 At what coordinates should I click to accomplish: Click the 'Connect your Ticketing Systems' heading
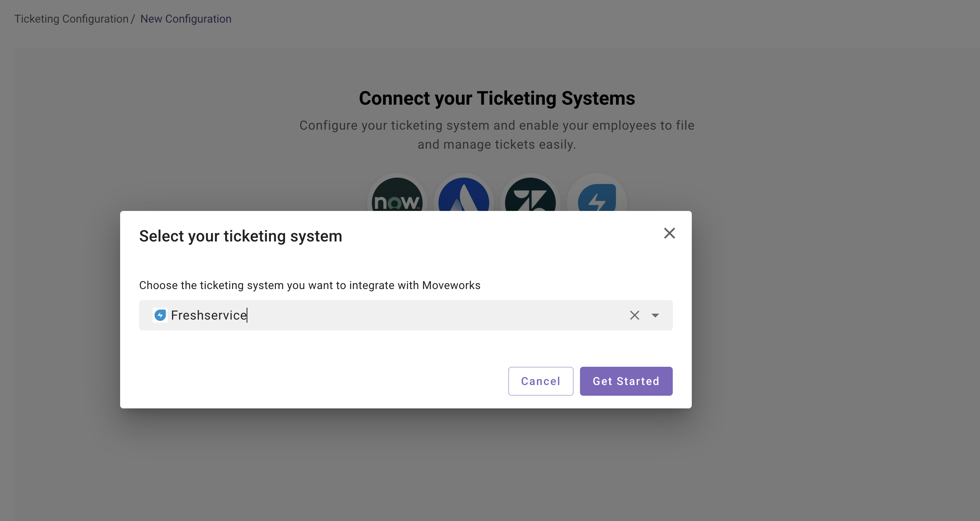coord(496,98)
